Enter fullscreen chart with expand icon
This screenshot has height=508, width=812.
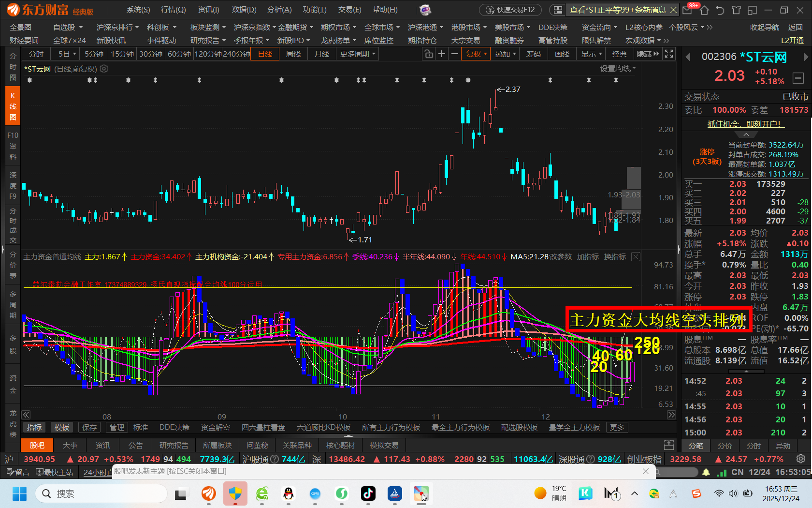click(669, 54)
